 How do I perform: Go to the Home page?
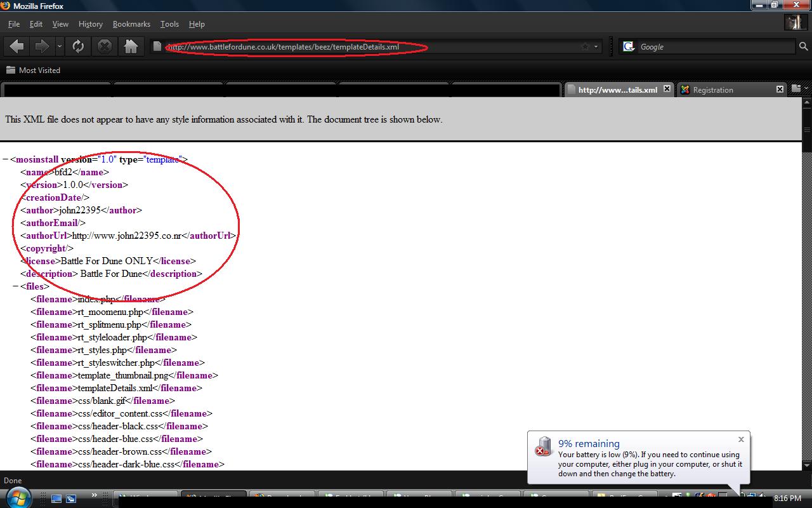(x=131, y=46)
